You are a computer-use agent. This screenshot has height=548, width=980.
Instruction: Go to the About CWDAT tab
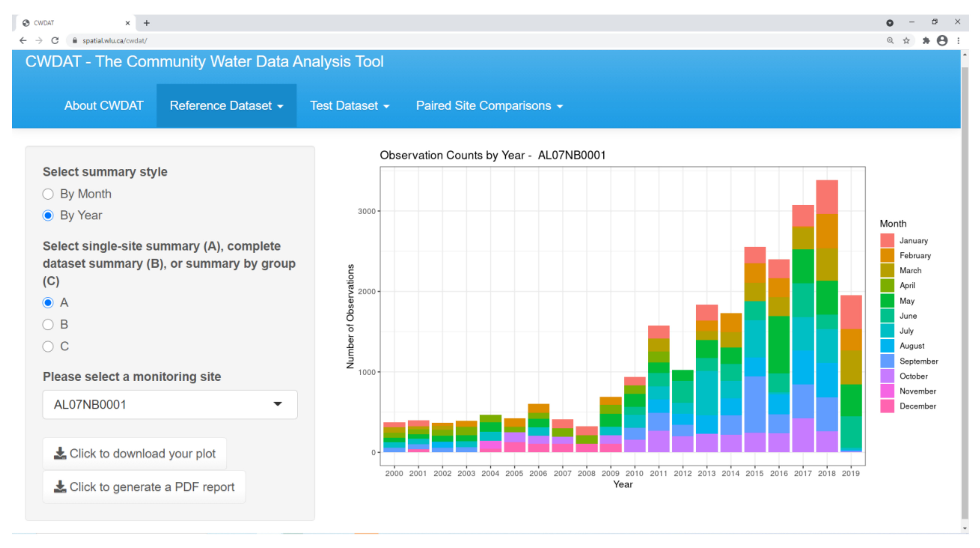pos(103,106)
